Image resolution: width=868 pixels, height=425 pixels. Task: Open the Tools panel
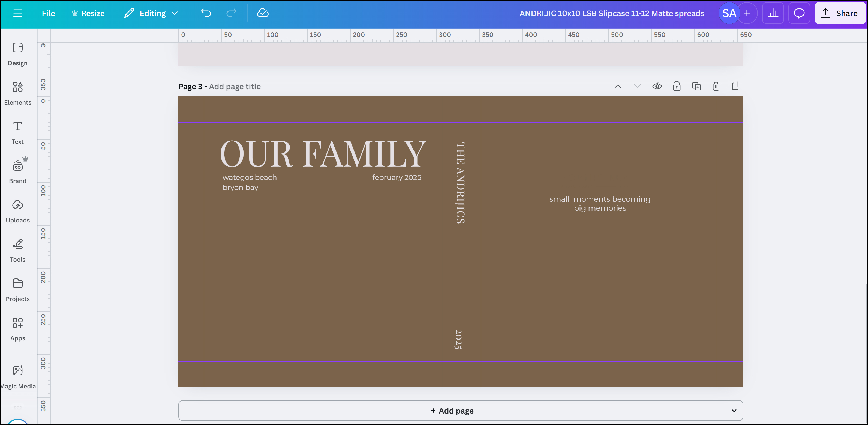17,251
